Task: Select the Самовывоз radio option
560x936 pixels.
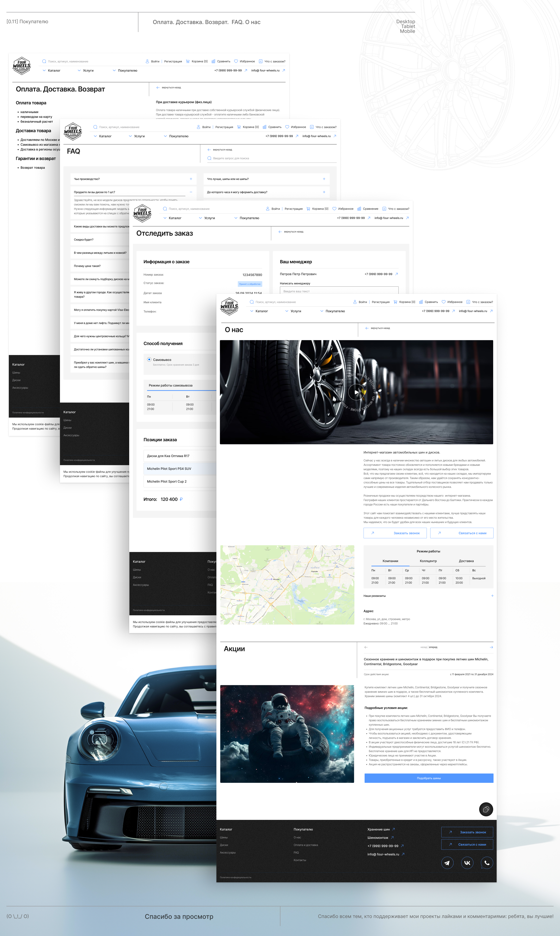Action: click(149, 360)
